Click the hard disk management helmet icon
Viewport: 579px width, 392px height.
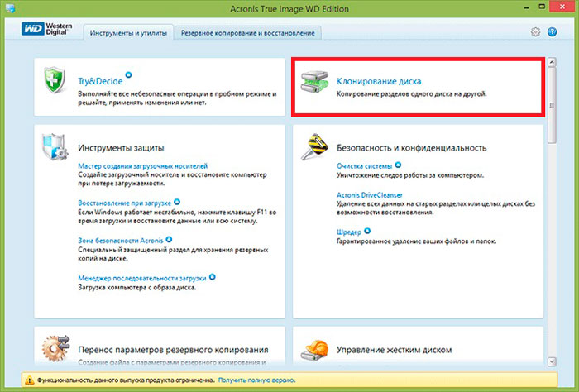pos(314,350)
